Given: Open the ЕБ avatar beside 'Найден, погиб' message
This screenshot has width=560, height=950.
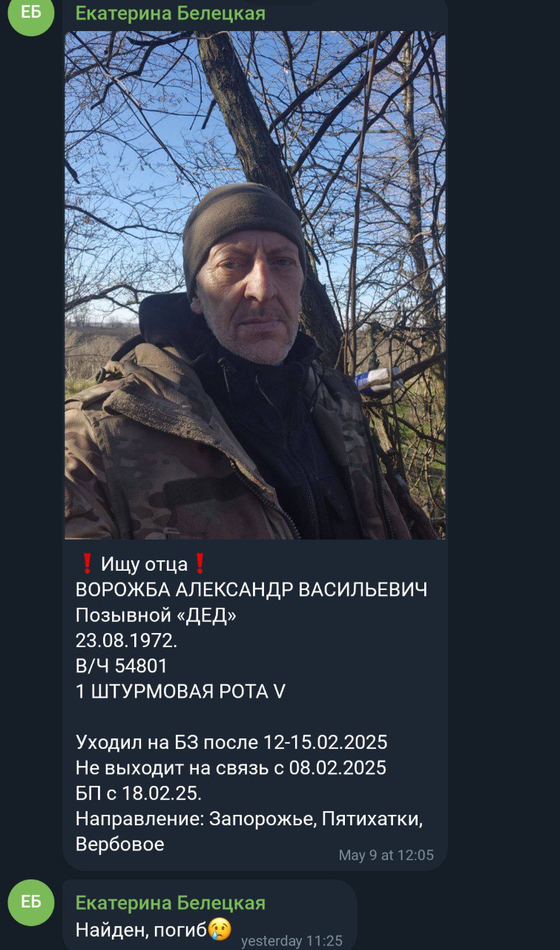Looking at the screenshot, I should [x=31, y=902].
